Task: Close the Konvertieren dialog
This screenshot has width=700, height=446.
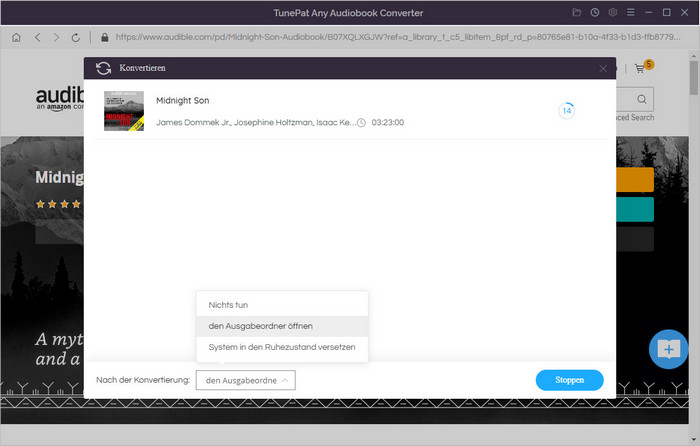Action: (603, 68)
